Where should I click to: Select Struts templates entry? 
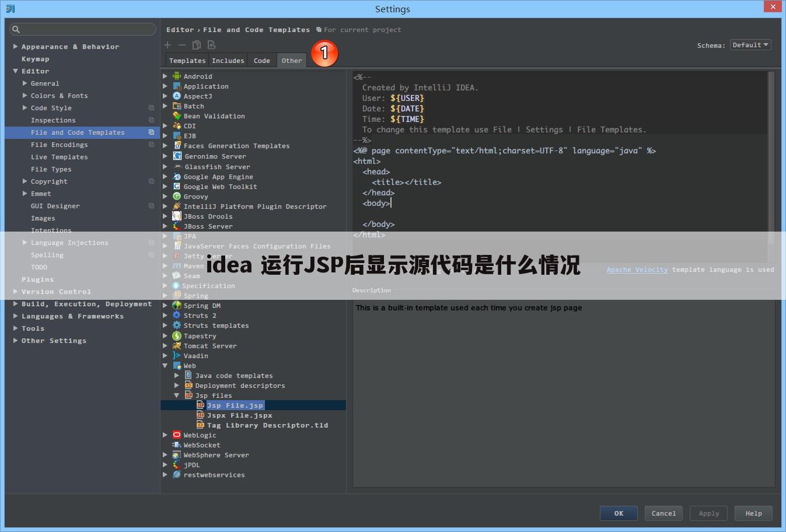tap(216, 325)
